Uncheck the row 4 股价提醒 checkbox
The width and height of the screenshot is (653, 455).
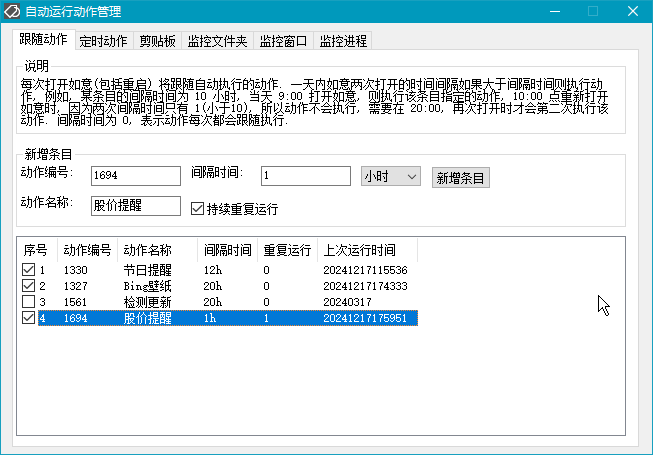(28, 318)
